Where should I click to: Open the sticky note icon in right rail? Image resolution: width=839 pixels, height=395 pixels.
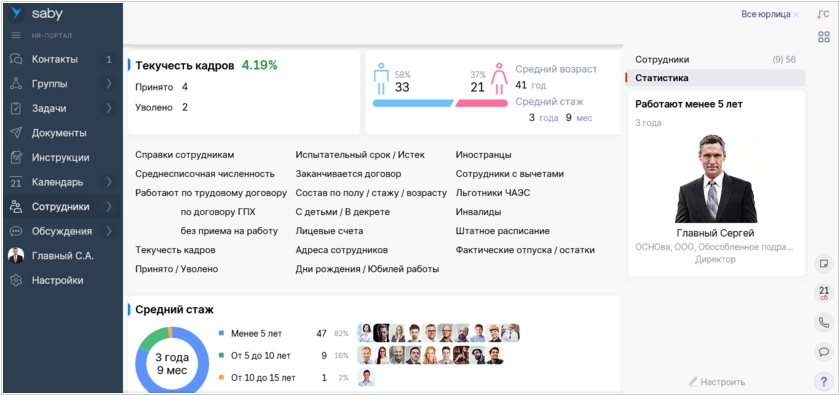823,264
